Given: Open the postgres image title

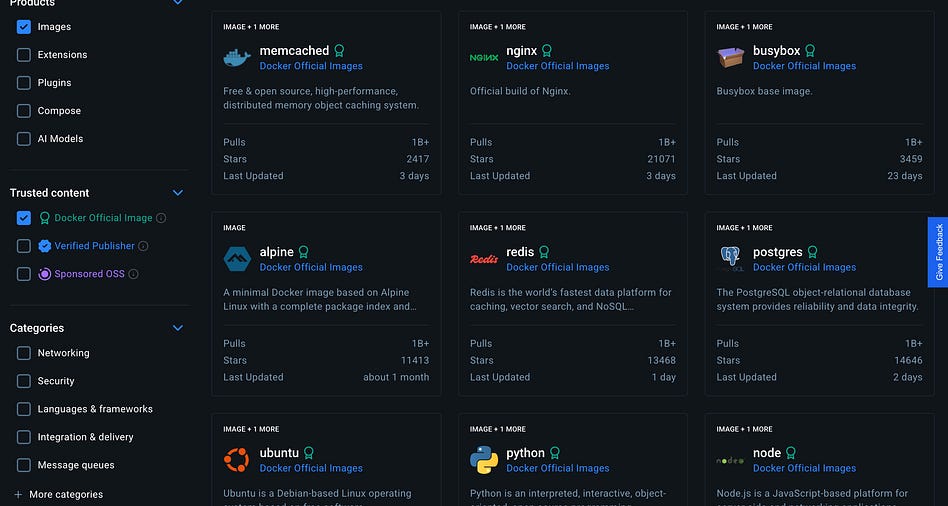Looking at the screenshot, I should 778,252.
